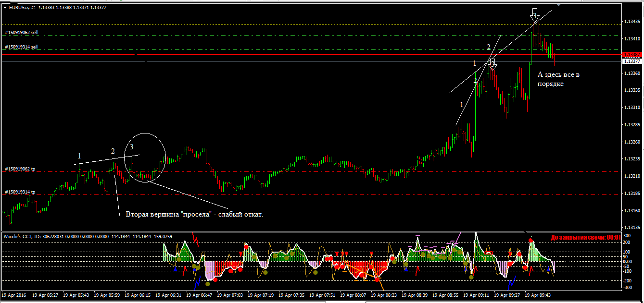Click the '19 Apr 07:19' time label
The image size is (644, 303).
click(x=260, y=295)
